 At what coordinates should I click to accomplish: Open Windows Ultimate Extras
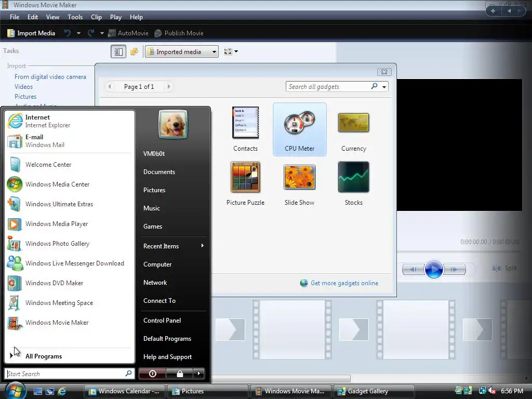coord(70,204)
